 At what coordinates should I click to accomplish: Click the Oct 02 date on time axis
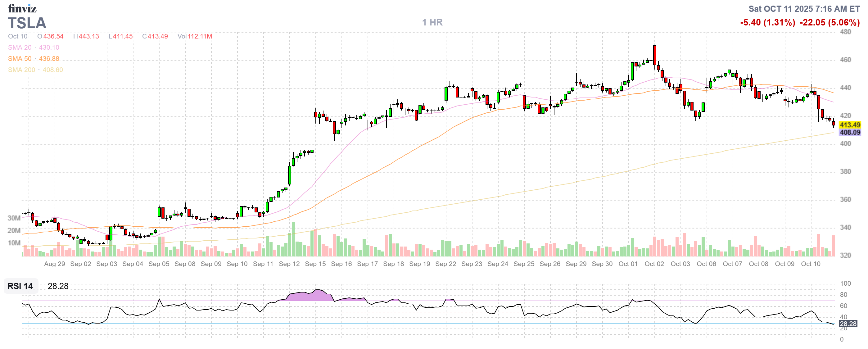pyautogui.click(x=654, y=264)
